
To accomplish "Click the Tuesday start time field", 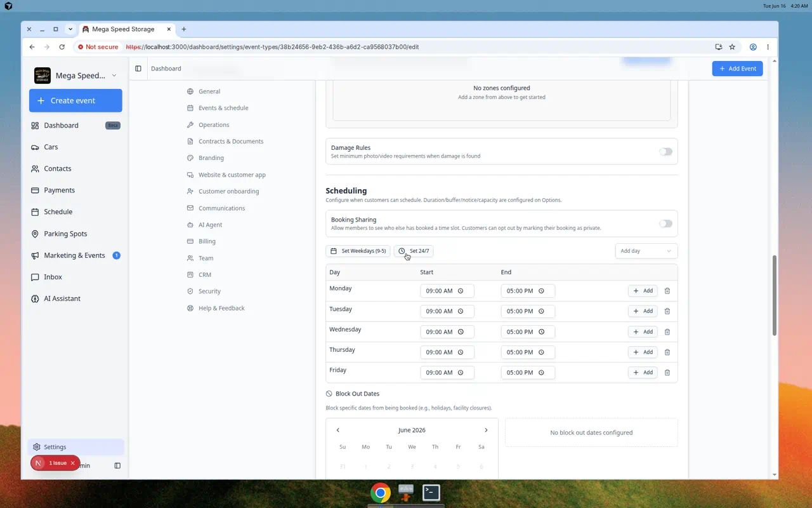I will [447, 311].
